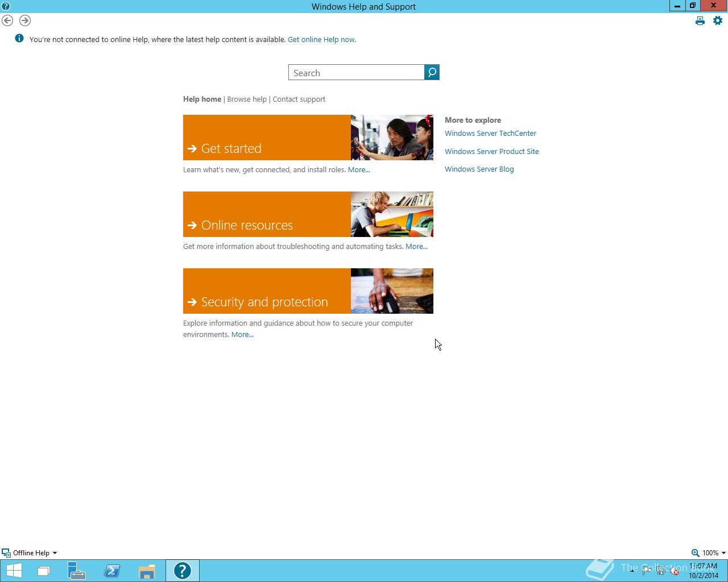
Task: Click the search magnifier button
Action: click(x=432, y=72)
